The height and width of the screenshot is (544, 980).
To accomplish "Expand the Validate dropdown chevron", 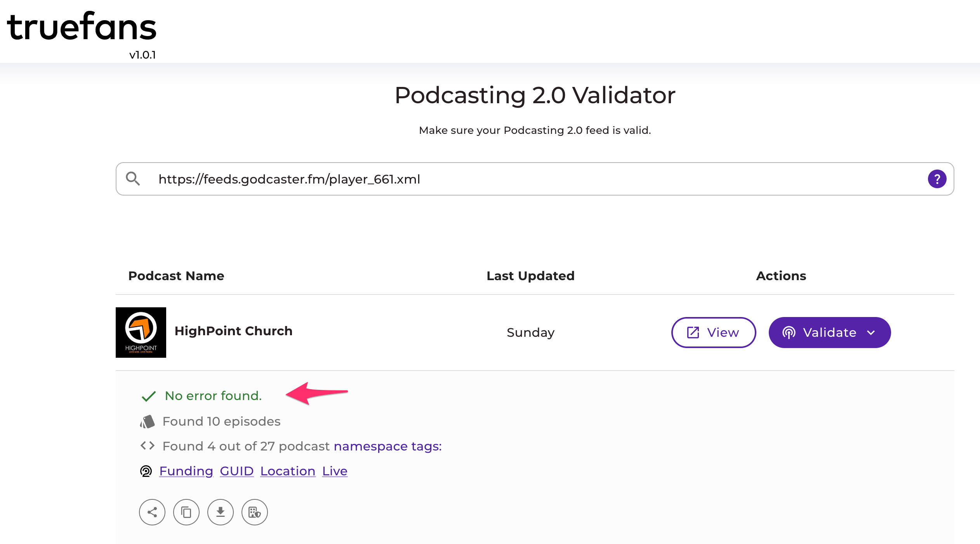I will click(871, 333).
